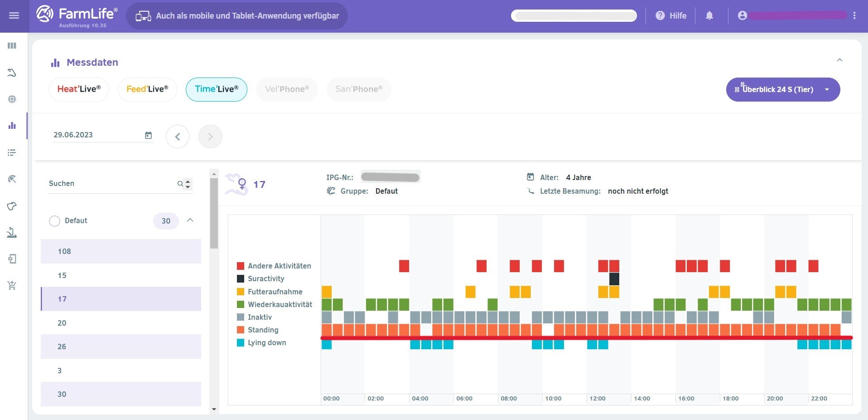Click the shopping cart sidebar icon
The height and width of the screenshot is (420, 868).
click(12, 285)
